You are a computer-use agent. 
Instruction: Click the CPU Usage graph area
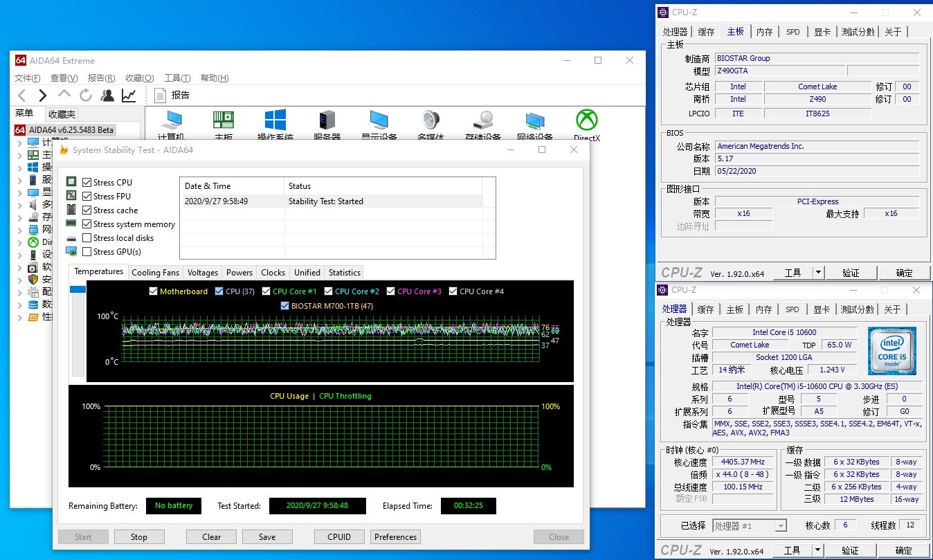[x=321, y=436]
